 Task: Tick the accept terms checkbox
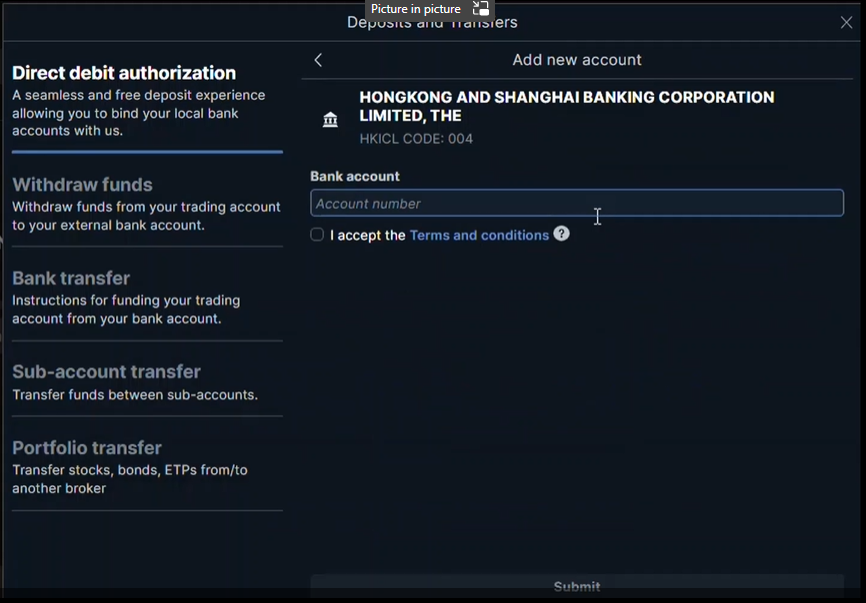(x=317, y=235)
